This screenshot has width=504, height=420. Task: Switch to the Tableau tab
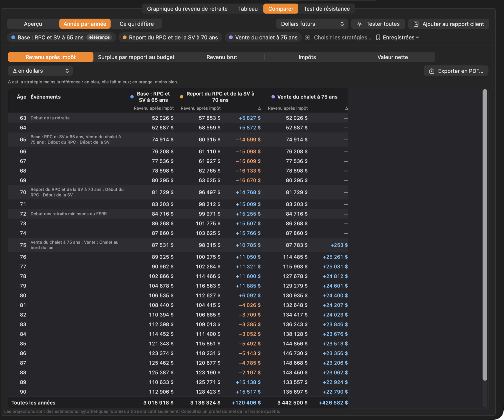point(248,9)
